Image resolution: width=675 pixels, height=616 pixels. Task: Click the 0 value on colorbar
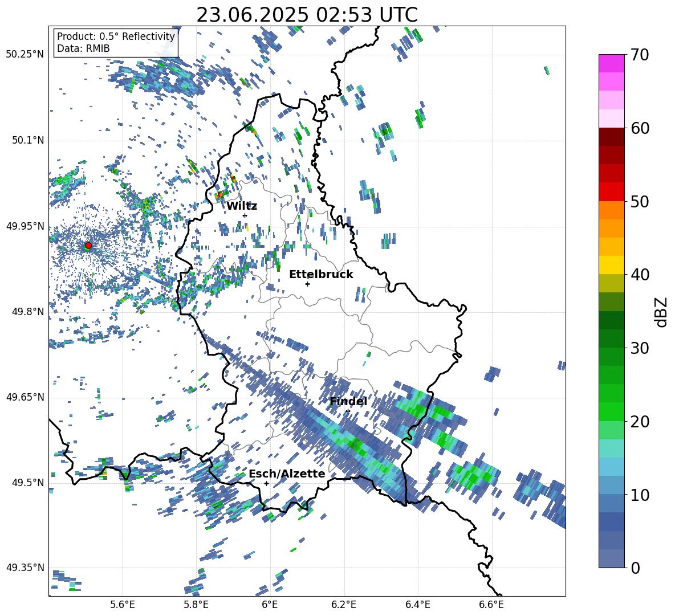pos(635,568)
